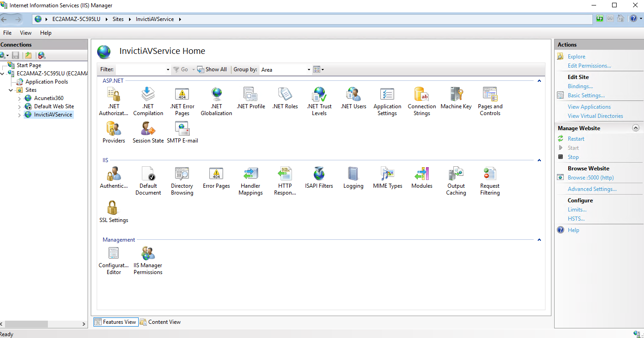Restart the website
The height and width of the screenshot is (338, 644).
pos(576,139)
